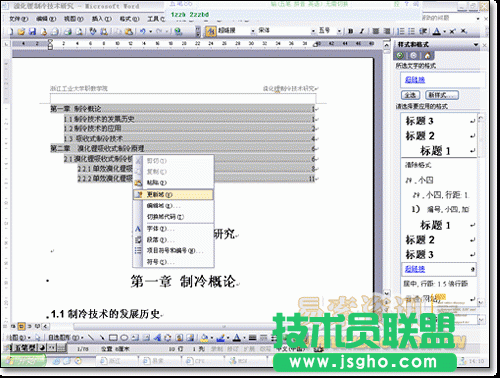500x378 pixels.
Task: Select 编辑域 in the context menu
Action: point(173,206)
